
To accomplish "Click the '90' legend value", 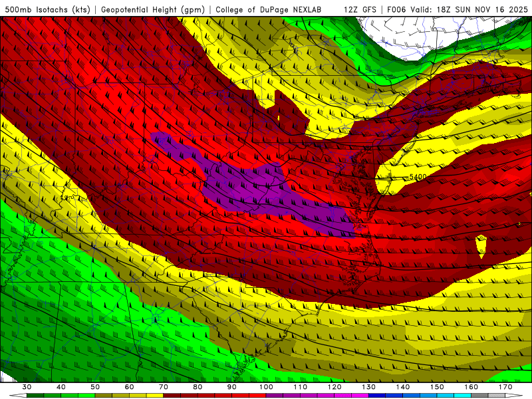I will pyautogui.click(x=231, y=387).
